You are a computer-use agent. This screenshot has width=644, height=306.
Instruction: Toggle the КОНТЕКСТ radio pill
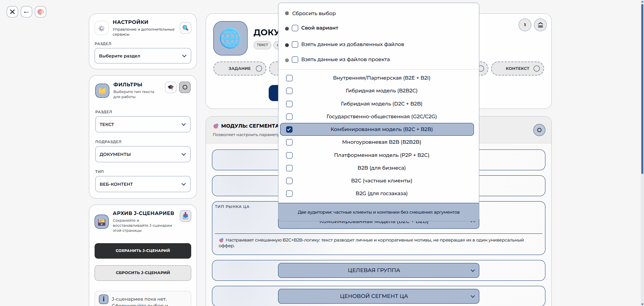point(517,69)
